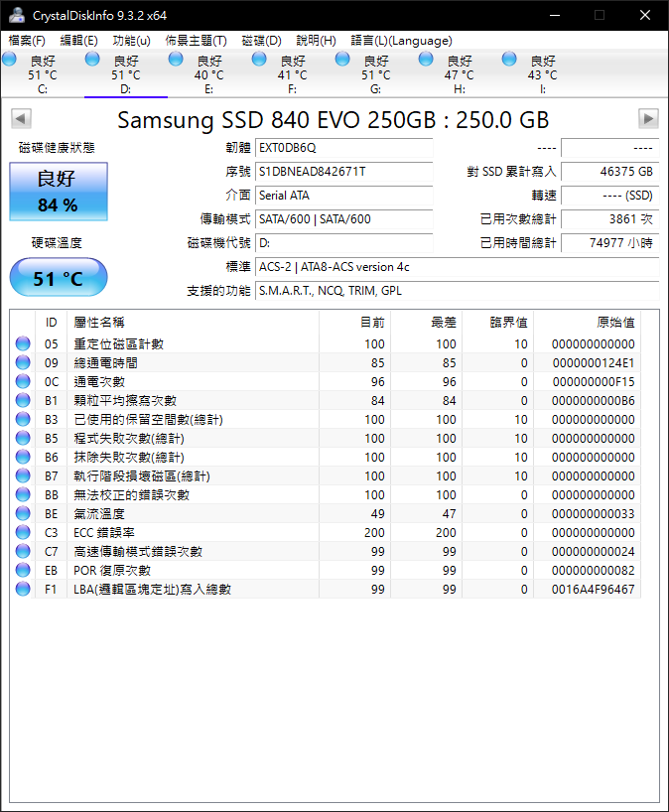Click serial number field S1DBNEAD842671T
Image resolution: width=669 pixels, height=812 pixels.
[343, 172]
